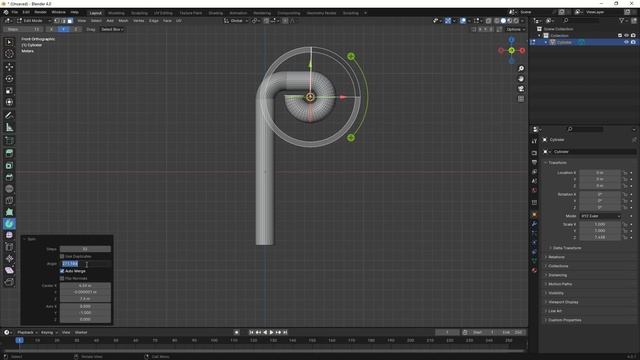640x360 pixels.
Task: Select the Transform tool
Action: click(x=9, y=102)
